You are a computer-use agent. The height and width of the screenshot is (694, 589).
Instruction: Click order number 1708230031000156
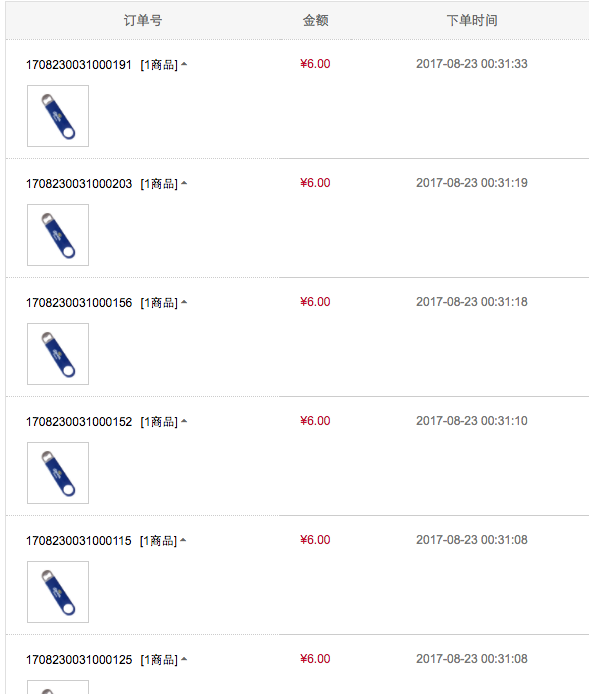pos(79,303)
